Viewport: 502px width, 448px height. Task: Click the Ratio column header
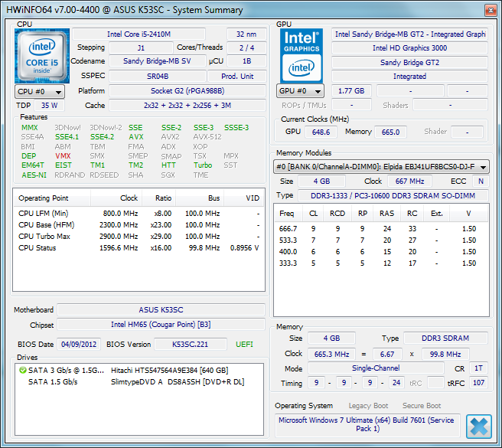point(159,198)
